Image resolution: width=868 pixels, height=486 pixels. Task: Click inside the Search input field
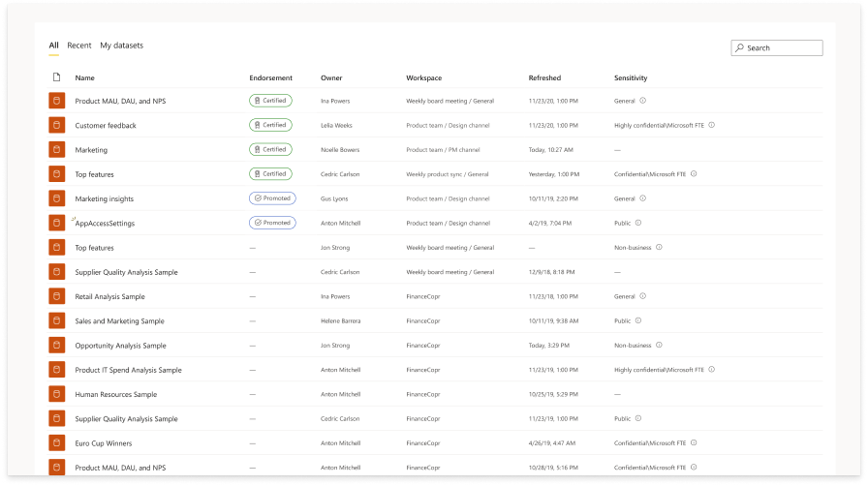click(x=783, y=47)
